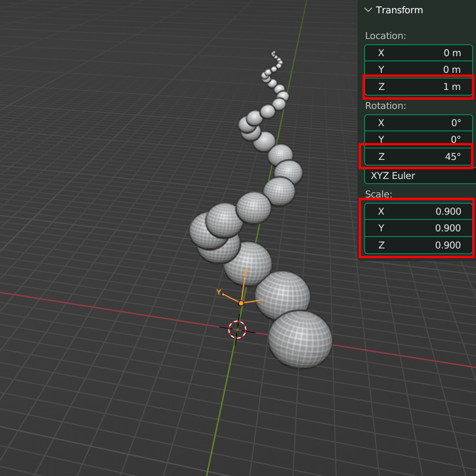Click the Scale: label

(378, 194)
